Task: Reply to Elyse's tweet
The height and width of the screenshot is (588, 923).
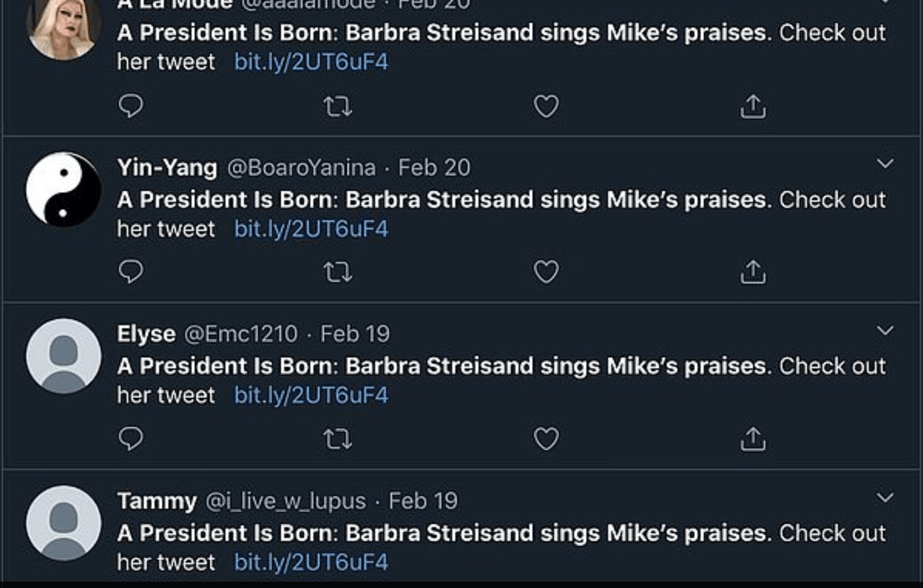Action: (x=131, y=438)
